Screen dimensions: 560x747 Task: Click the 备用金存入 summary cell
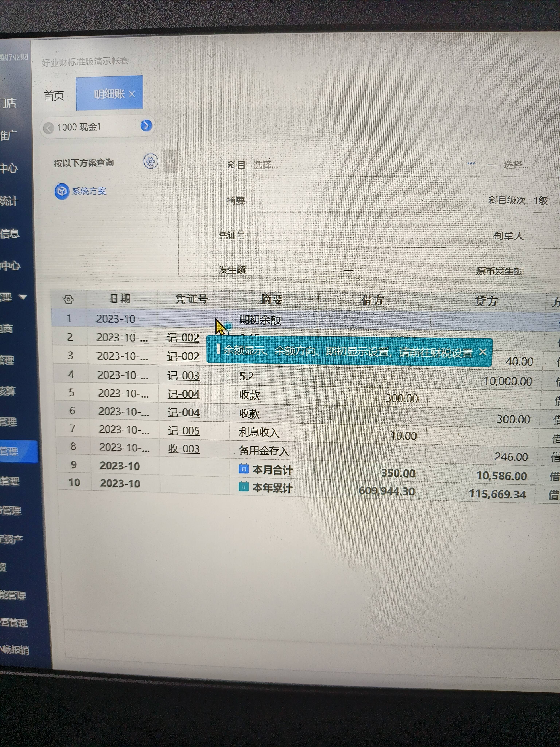[264, 450]
